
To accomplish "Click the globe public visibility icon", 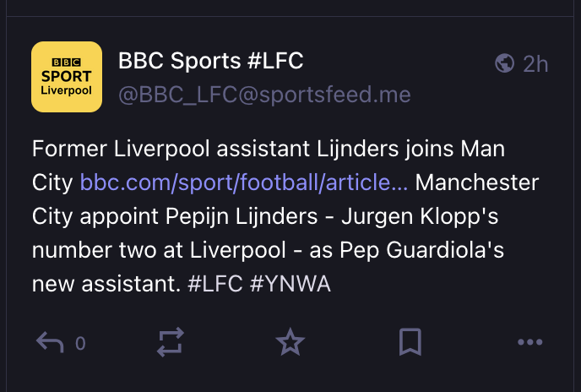I will pos(504,63).
